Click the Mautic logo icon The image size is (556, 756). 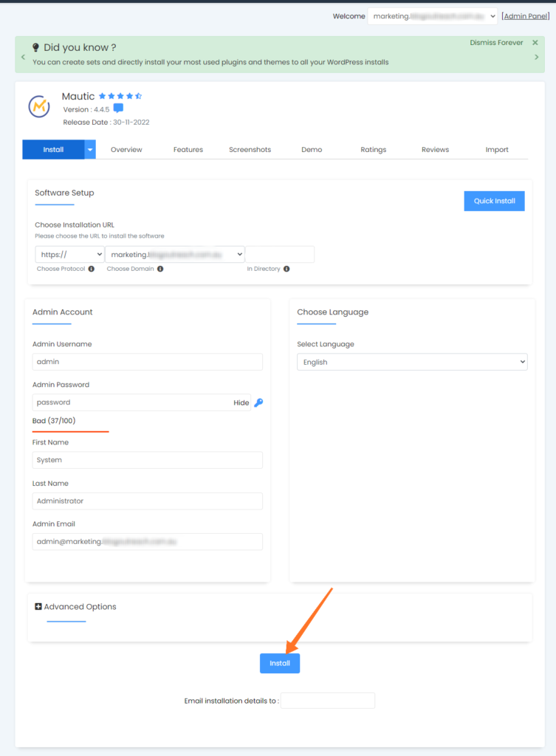39,106
